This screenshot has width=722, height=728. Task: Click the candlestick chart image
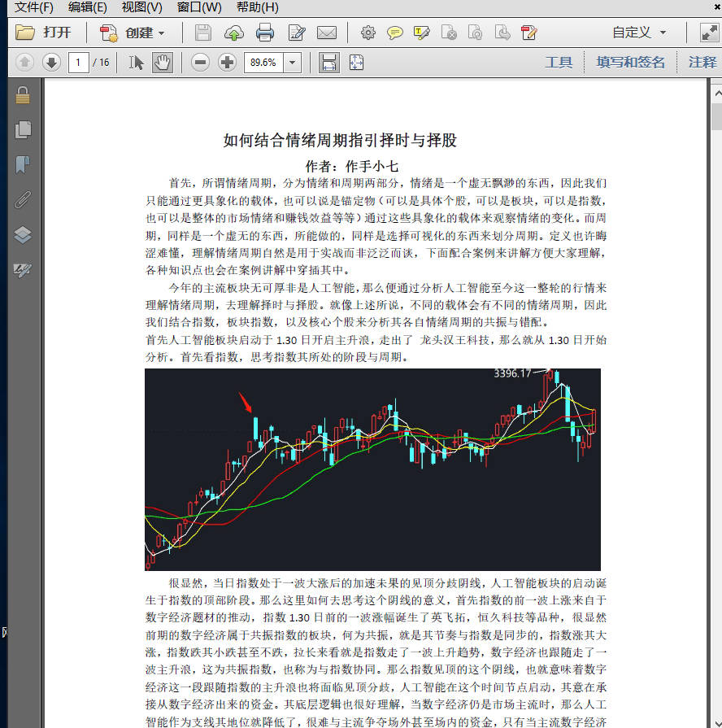tap(372, 469)
